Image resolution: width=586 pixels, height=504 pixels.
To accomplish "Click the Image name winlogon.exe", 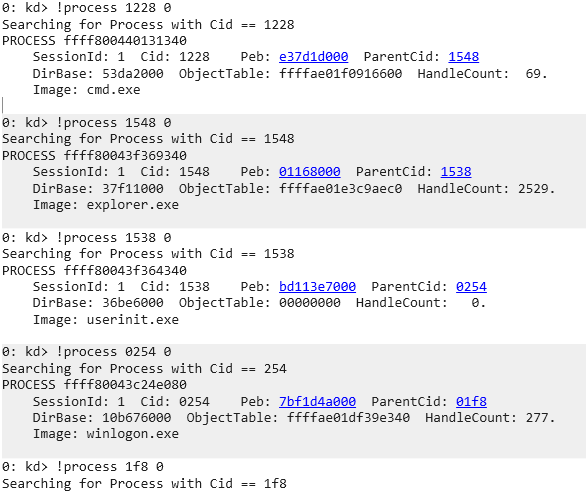I will pos(133,434).
